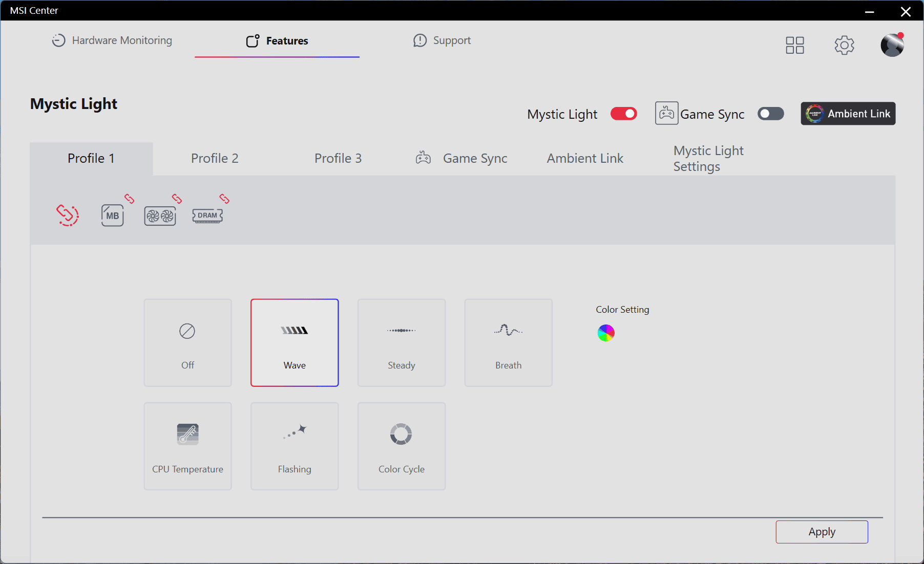Choose the Breath lighting effect
This screenshot has width=924, height=564.
tap(508, 343)
